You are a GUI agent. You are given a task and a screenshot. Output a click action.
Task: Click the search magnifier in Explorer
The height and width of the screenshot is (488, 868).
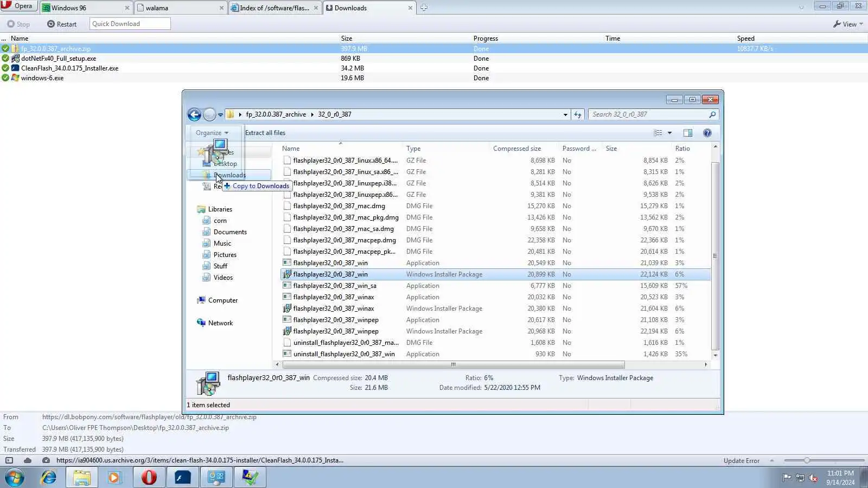tap(712, 114)
